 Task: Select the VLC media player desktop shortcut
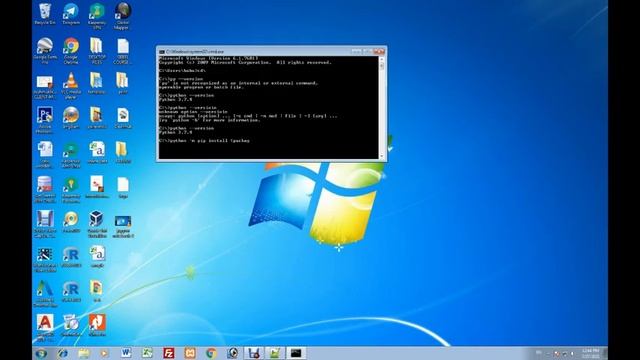71,86
